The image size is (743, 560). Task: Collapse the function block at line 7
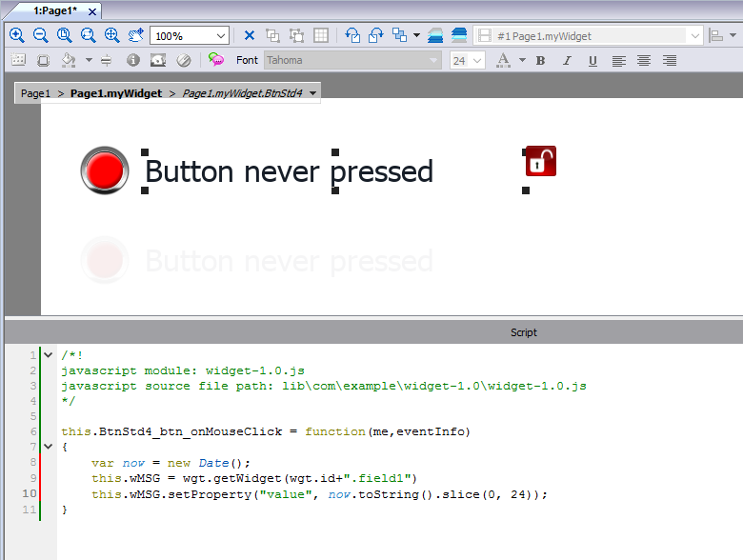coord(48,447)
